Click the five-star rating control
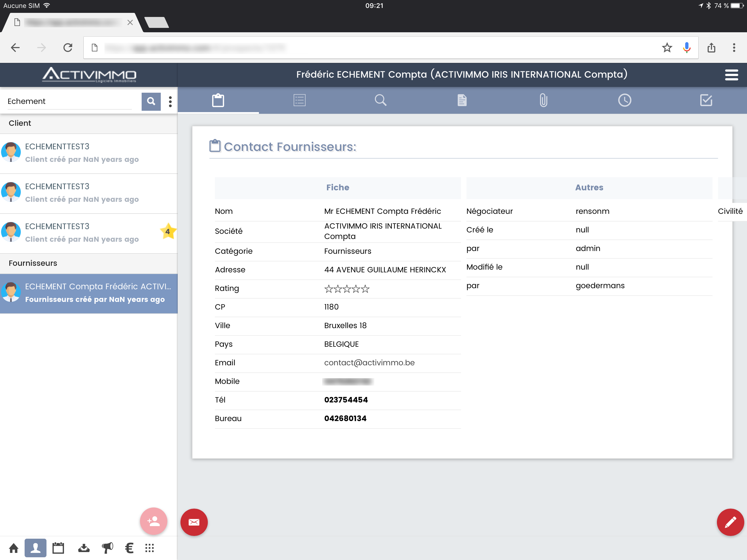This screenshot has width=747, height=560. point(346,289)
